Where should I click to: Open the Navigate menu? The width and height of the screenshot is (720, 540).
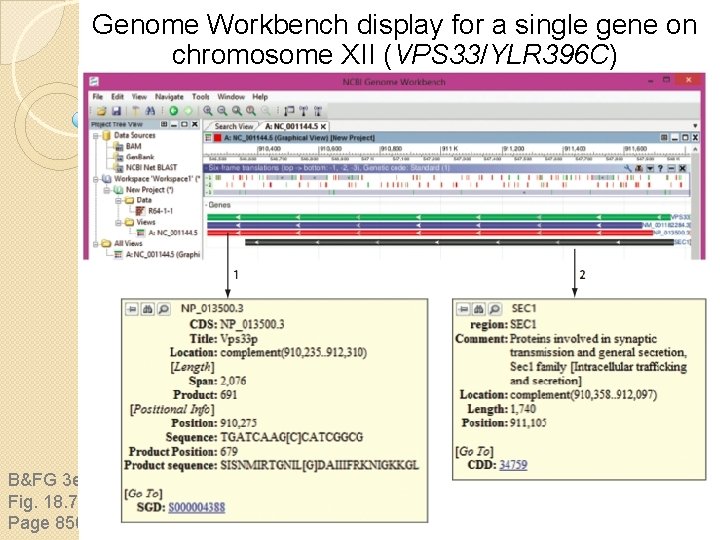pos(169,97)
